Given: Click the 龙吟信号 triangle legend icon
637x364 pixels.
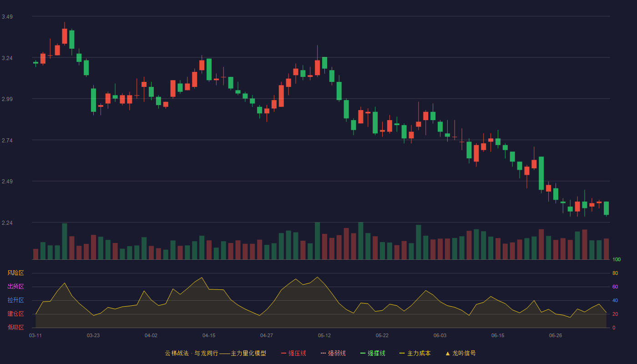Looking at the screenshot, I should coord(448,353).
